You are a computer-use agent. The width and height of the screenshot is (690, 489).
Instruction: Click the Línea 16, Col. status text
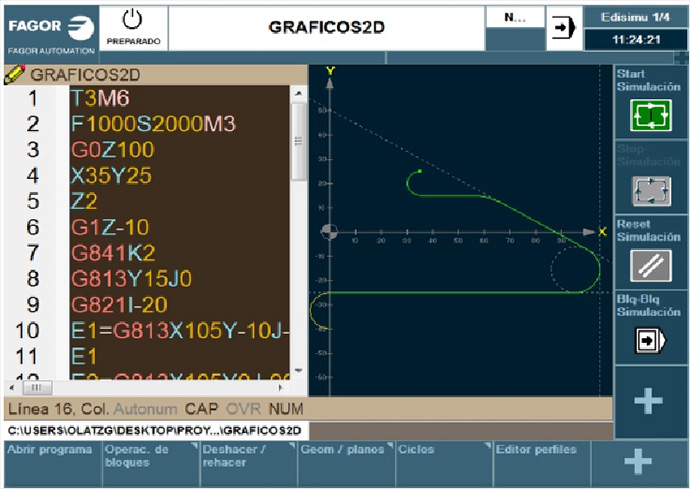tap(58, 409)
